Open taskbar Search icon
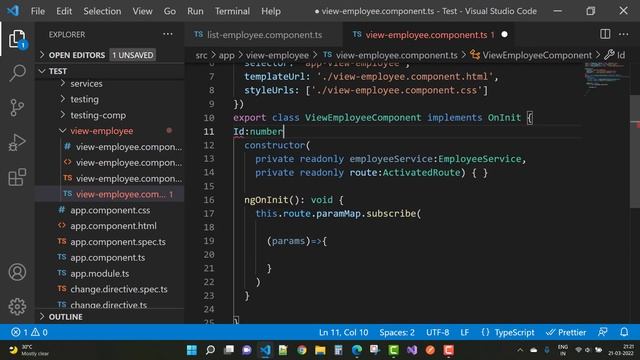Viewport: 640px width, 360px height. tap(210, 350)
